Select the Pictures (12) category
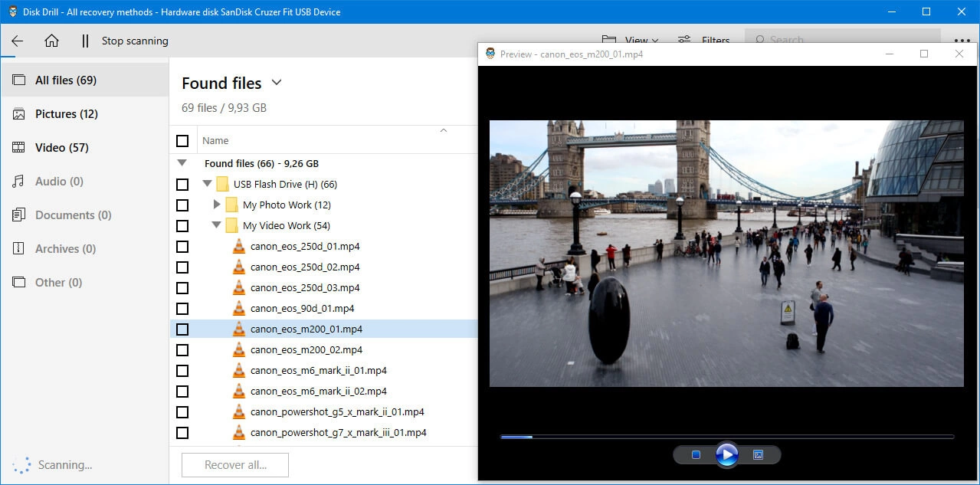 click(x=66, y=114)
